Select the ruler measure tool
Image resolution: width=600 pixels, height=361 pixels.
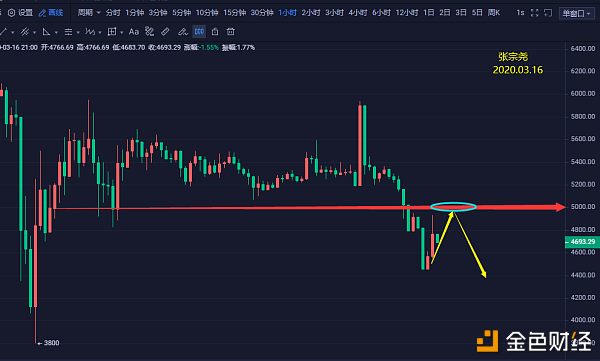coord(165,31)
